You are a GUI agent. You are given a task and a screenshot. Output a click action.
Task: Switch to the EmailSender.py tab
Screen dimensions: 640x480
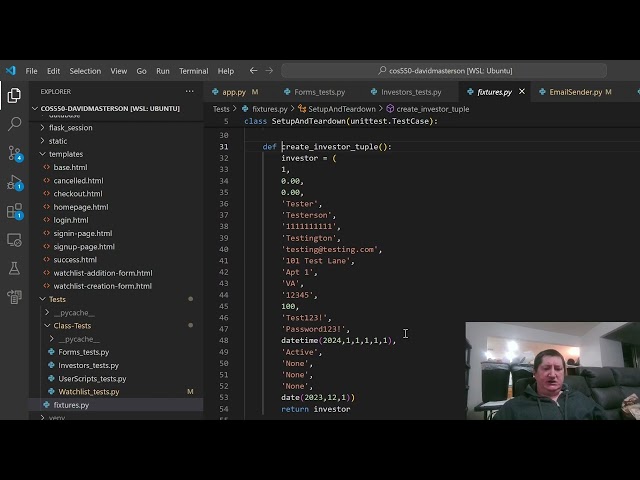(576, 92)
